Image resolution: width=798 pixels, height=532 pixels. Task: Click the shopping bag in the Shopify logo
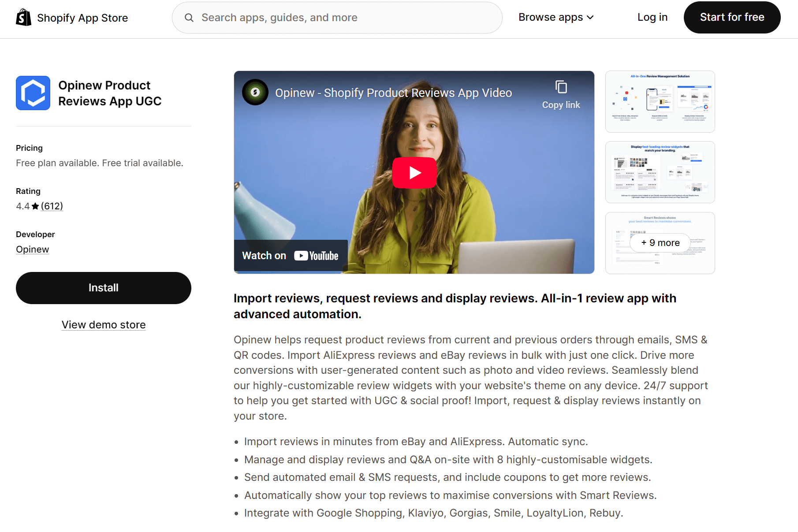(24, 17)
